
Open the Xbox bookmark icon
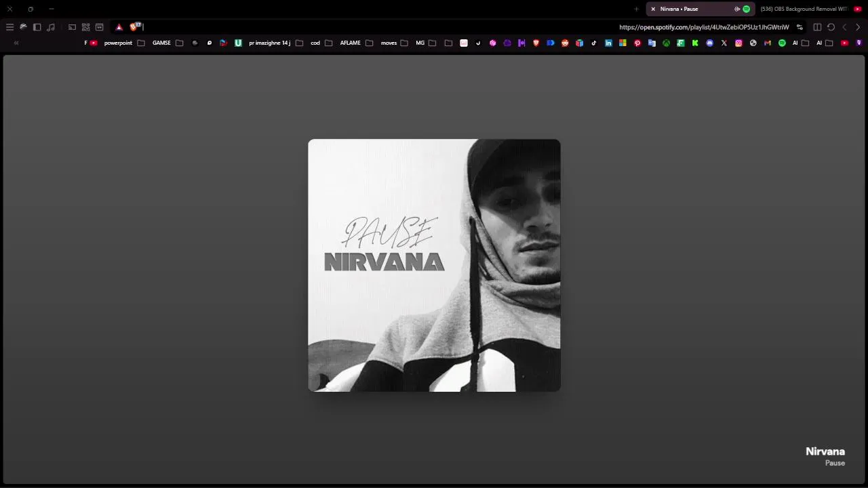666,43
